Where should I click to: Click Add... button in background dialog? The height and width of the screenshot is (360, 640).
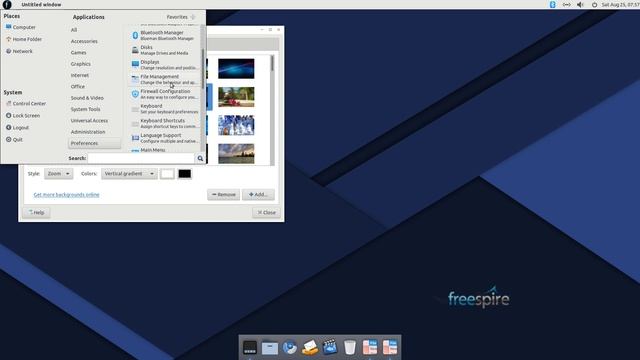click(x=258, y=195)
